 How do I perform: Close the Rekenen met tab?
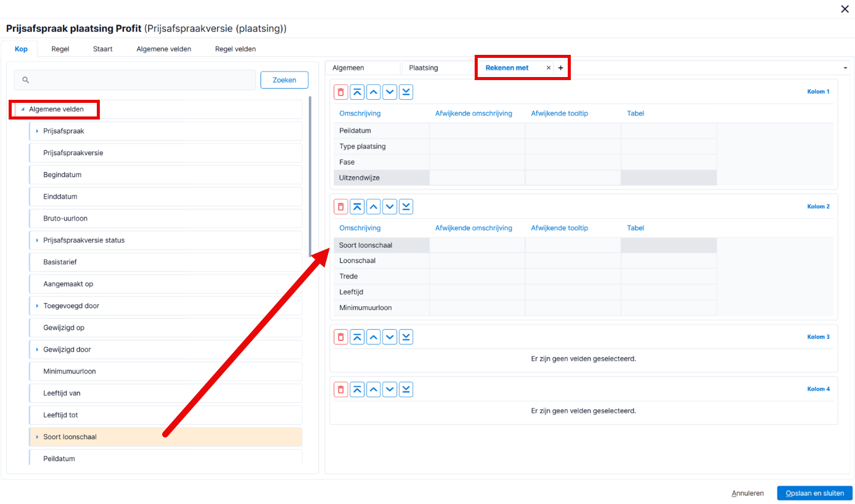coord(549,68)
